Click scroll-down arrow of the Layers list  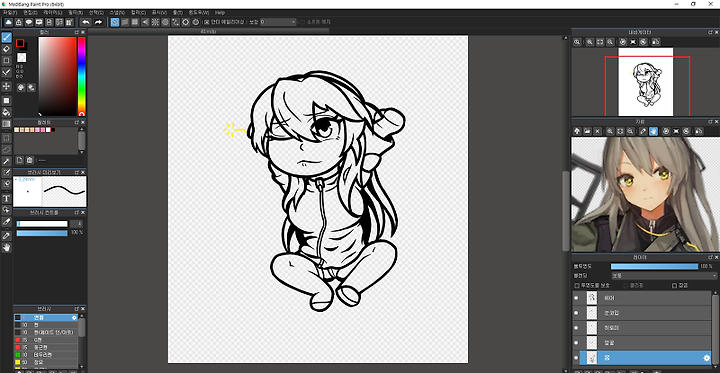point(715,366)
